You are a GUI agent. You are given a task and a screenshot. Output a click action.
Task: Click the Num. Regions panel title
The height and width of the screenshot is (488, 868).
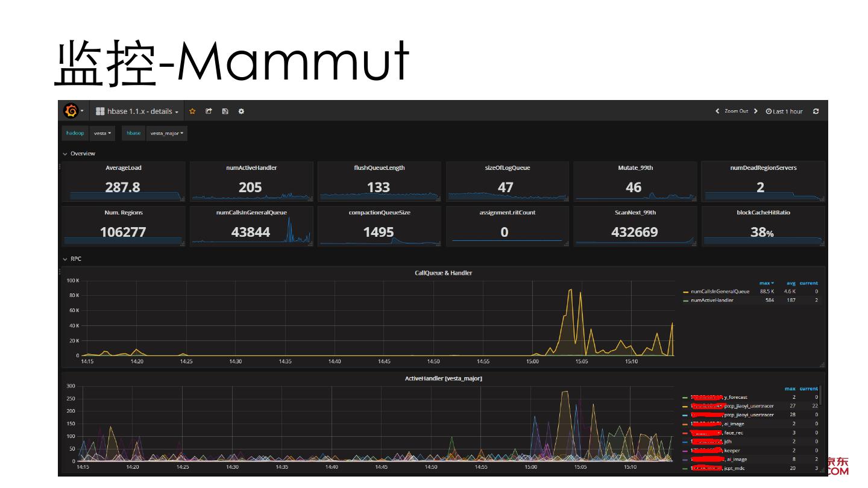pyautogui.click(x=124, y=213)
